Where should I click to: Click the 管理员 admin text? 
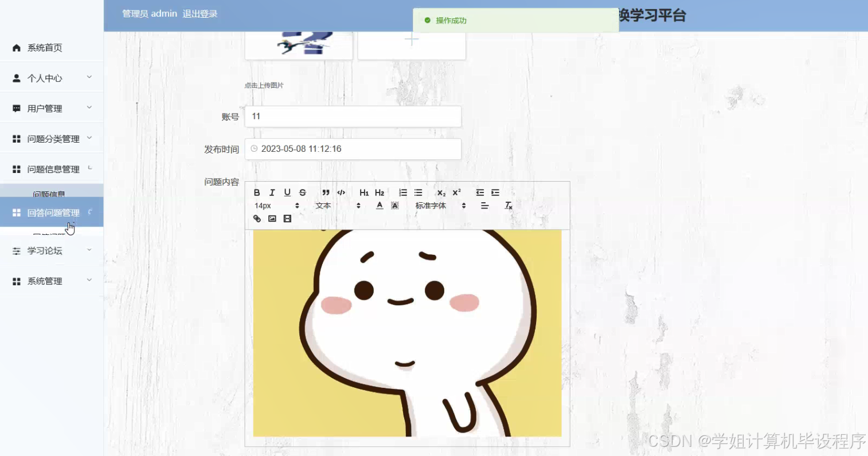(150, 14)
